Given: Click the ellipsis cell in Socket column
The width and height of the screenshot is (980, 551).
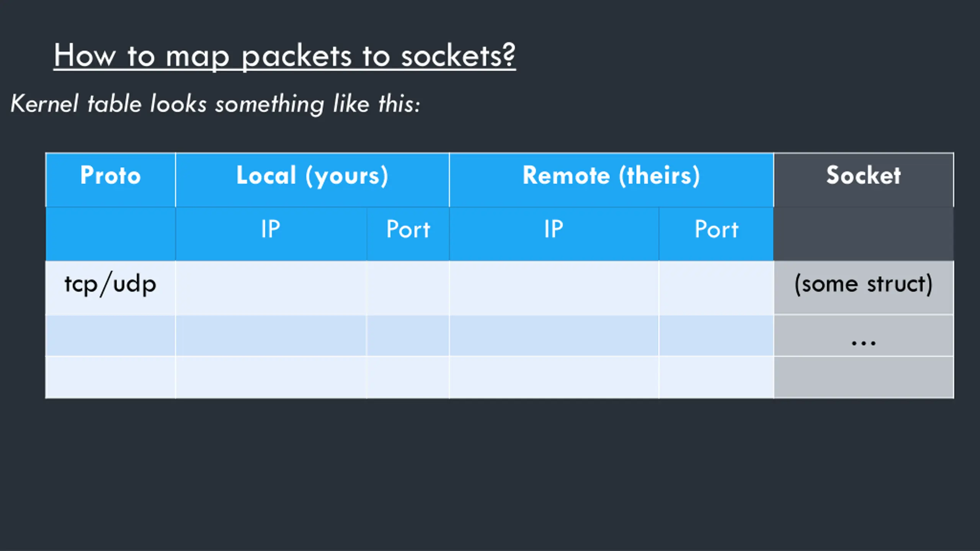Looking at the screenshot, I should click(x=864, y=336).
